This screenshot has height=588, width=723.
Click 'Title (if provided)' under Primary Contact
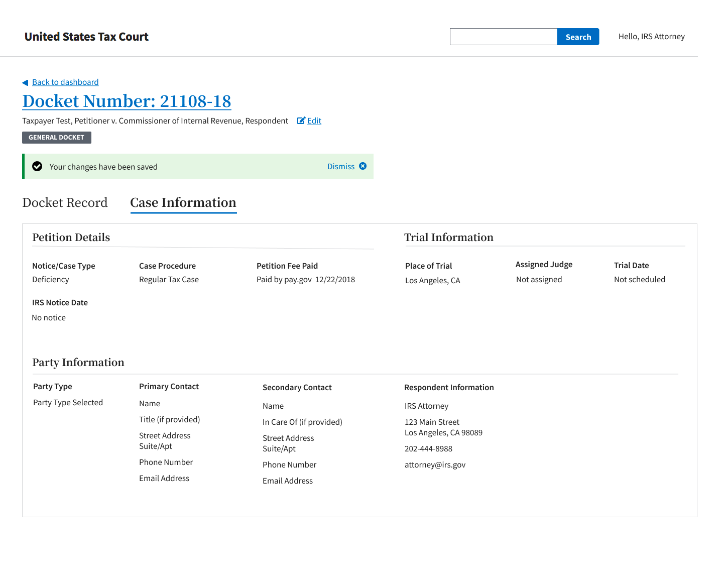170,420
